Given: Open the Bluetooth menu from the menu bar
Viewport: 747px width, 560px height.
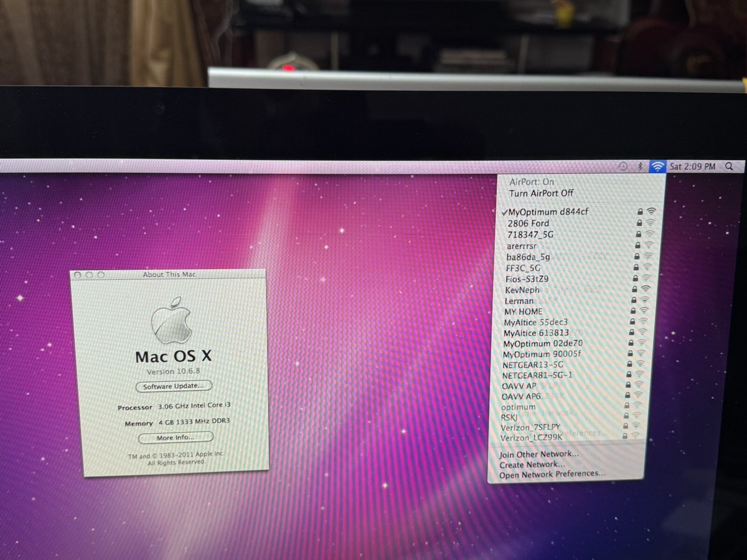Looking at the screenshot, I should 641,166.
